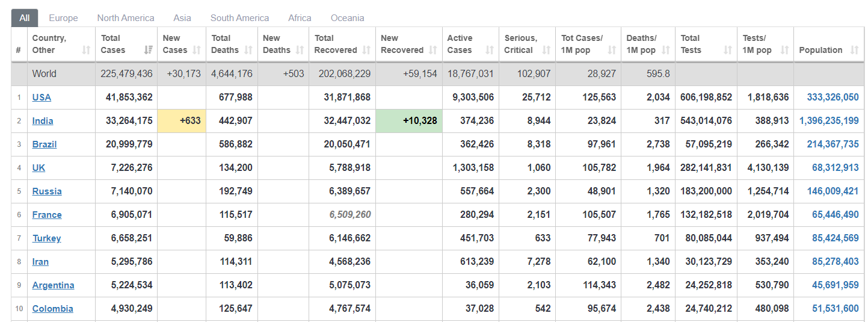Screen dimensions: 868x322
Task: Click Argentina active cases 36,059
Action: (x=479, y=285)
